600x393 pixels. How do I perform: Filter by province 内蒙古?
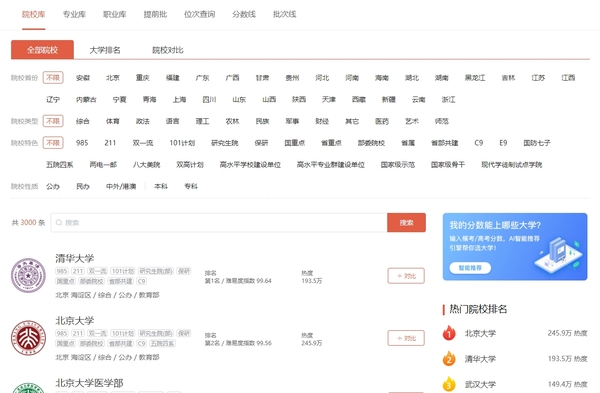86,99
